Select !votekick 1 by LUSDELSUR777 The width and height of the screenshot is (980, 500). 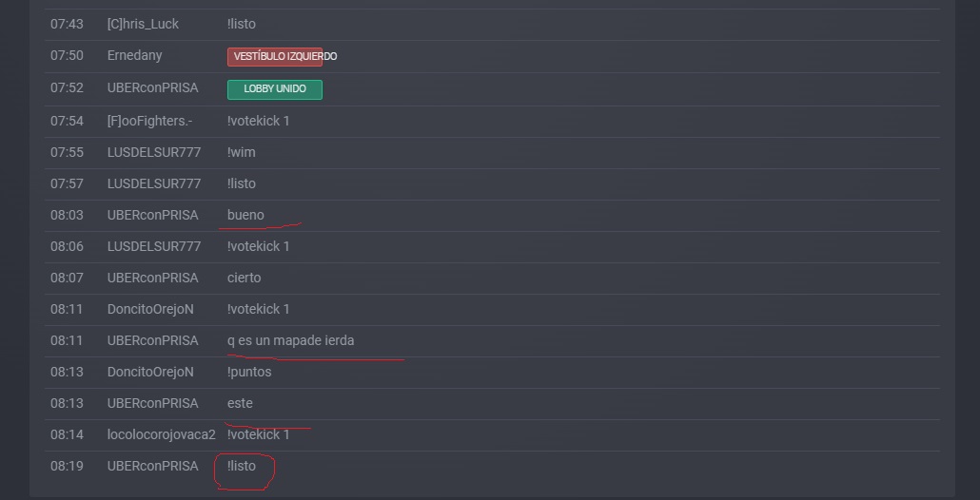(259, 246)
